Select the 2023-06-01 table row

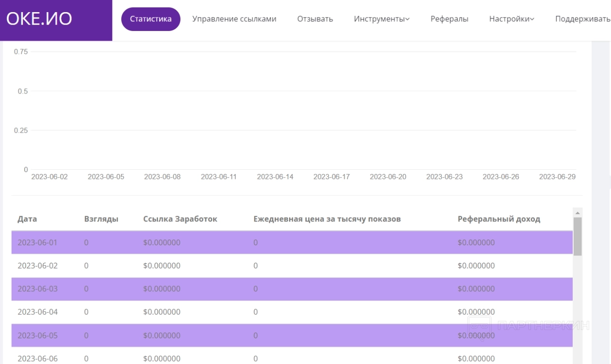(x=291, y=242)
